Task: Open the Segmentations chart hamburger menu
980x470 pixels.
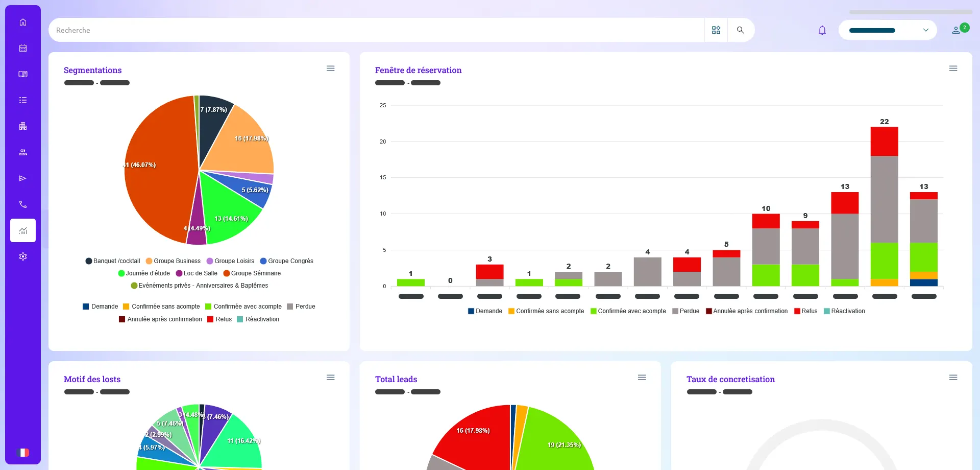Action: coord(330,68)
